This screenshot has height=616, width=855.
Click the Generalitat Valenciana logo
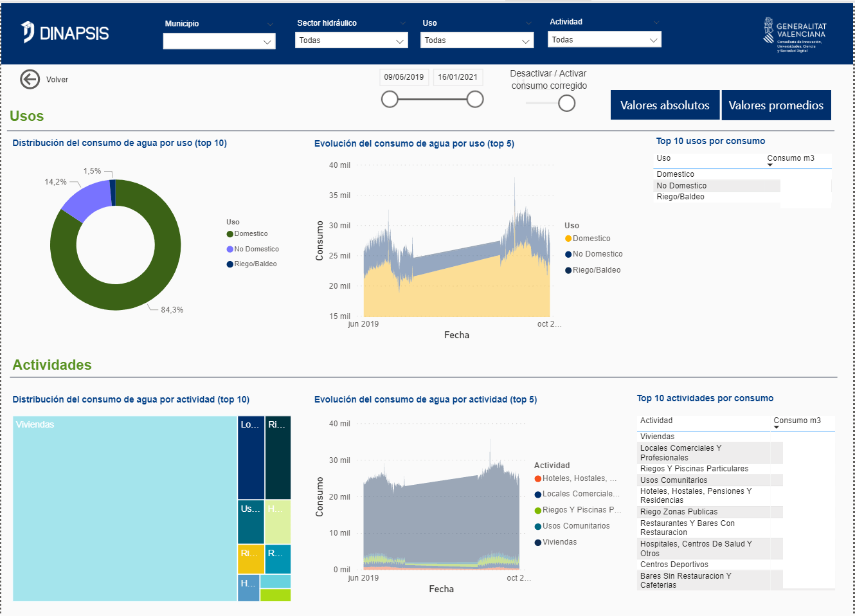coord(795,35)
